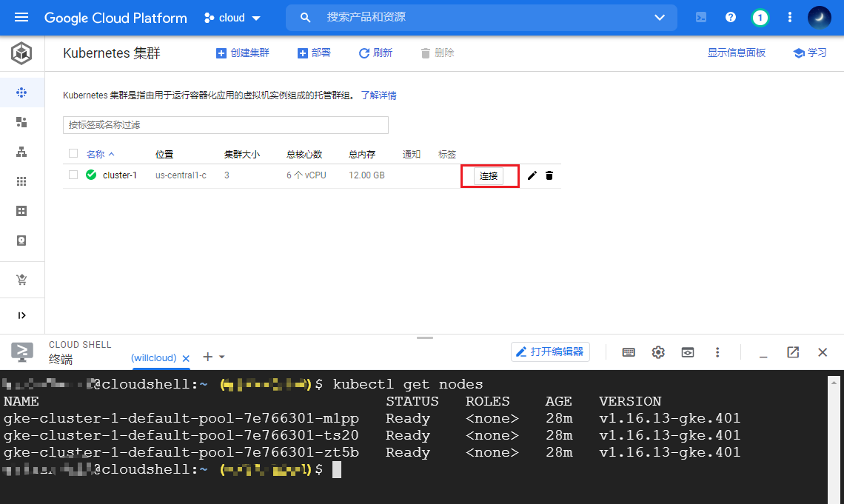The image size is (844, 504).
Task: Open Cloud Shell in a new window
Action: (793, 352)
